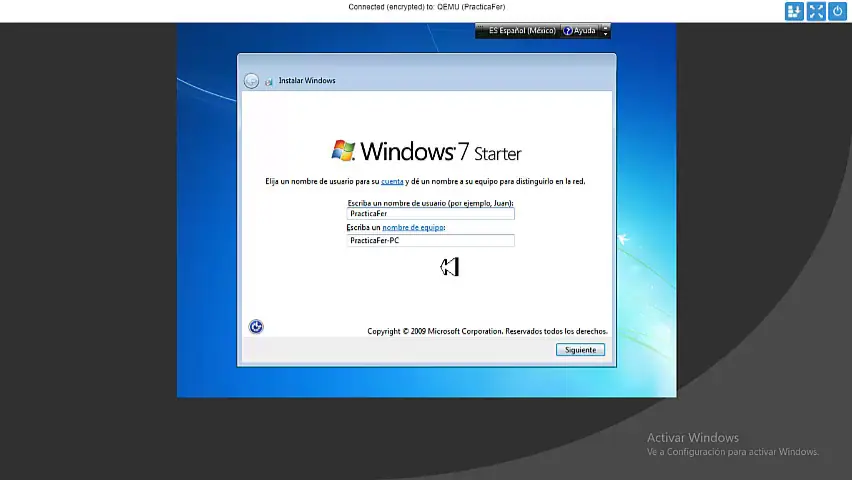Image resolution: width=852 pixels, height=480 pixels.
Task: Open the Ayuda help button
Action: click(579, 31)
